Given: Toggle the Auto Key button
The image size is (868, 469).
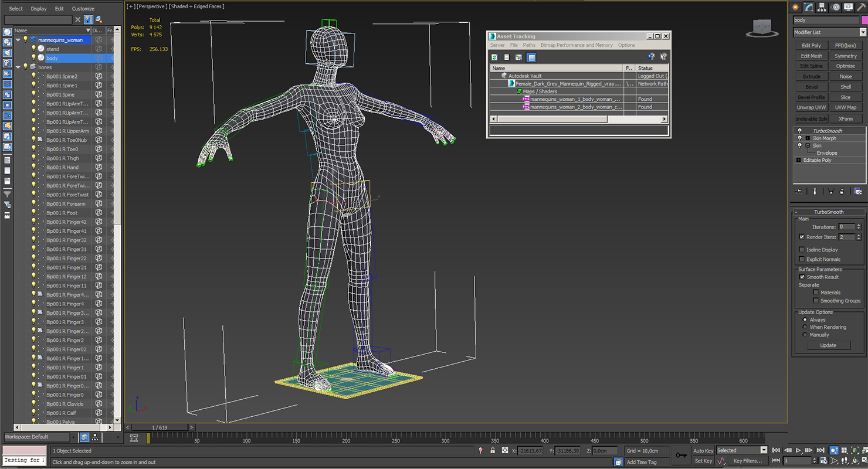Looking at the screenshot, I should 703,451.
